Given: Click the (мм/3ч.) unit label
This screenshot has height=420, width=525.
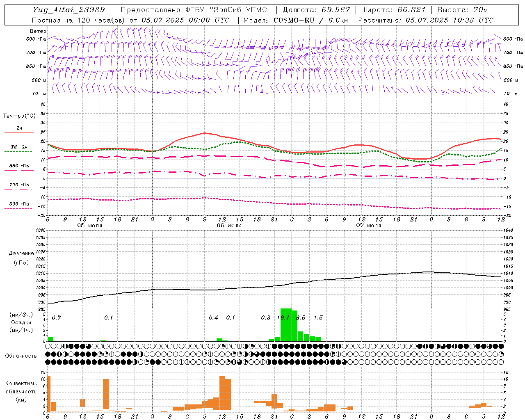Looking at the screenshot, I should (21, 315).
